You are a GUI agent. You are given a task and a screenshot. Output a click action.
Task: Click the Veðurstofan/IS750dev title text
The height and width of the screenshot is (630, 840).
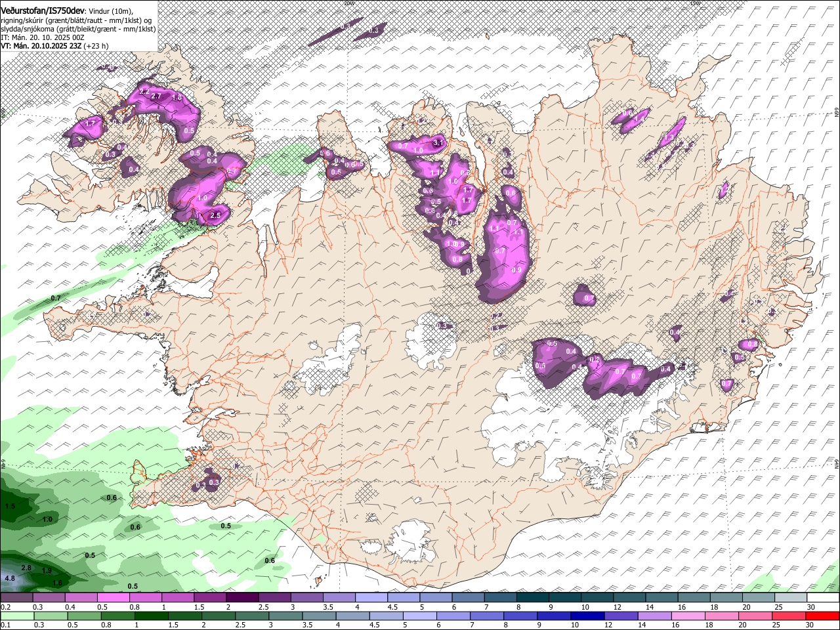pyautogui.click(x=43, y=10)
